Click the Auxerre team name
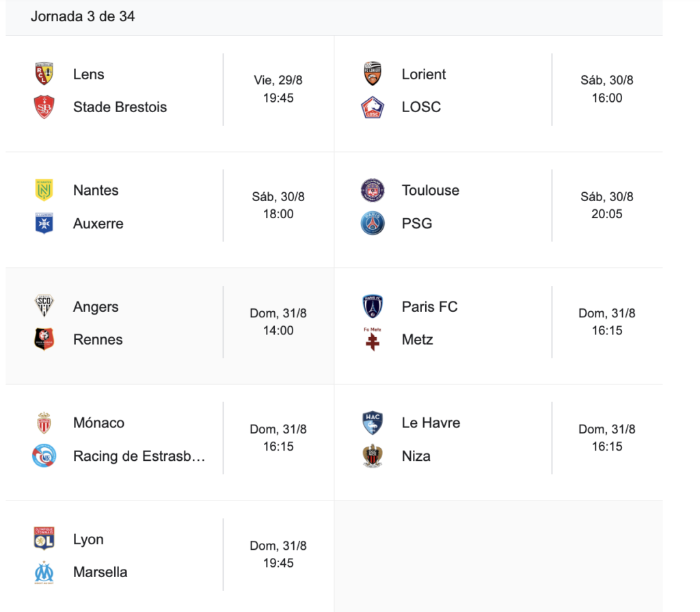Screen dimensions: 700x612 (x=98, y=224)
